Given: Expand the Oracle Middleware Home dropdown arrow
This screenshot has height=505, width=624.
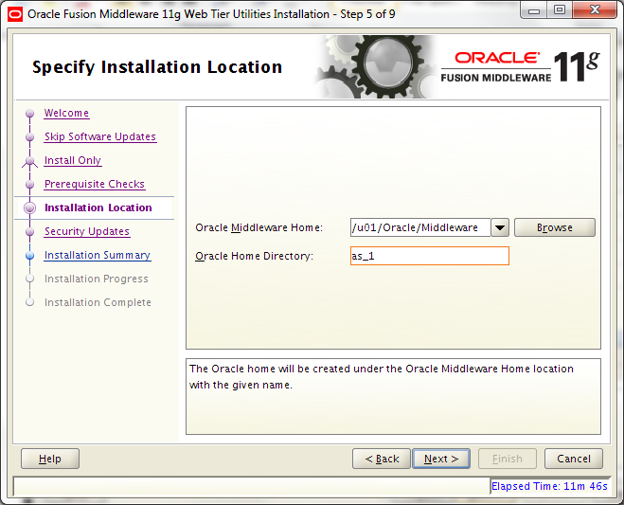Looking at the screenshot, I should (x=500, y=228).
